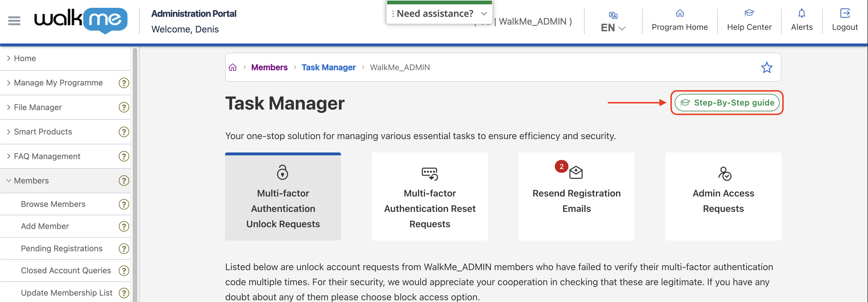Screen dimensions: 868x302
Task: Click the help icon next to Members
Action: (x=124, y=181)
